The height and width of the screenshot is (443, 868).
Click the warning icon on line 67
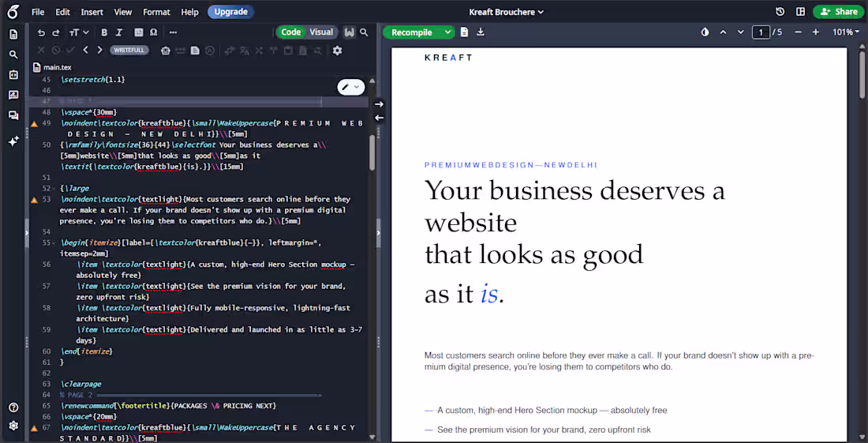click(x=34, y=428)
